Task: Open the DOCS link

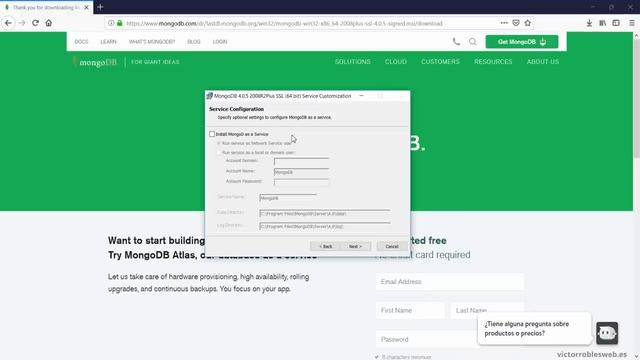Action: 81,42
